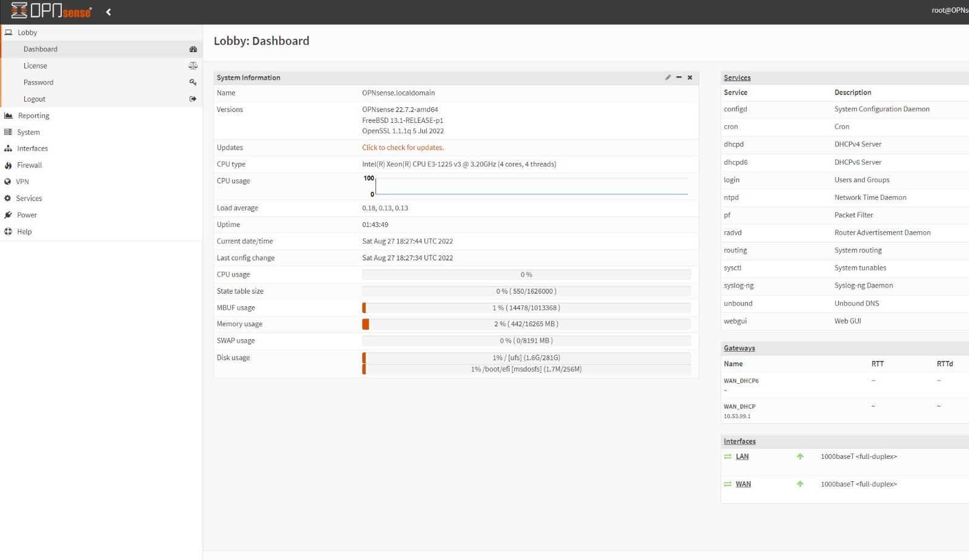
Task: Click the Memory usage progress bar
Action: click(x=526, y=324)
